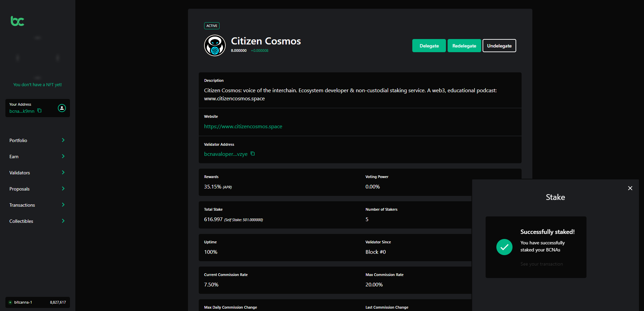The height and width of the screenshot is (311, 644).
Task: Click the 616.997 total stake value
Action: tap(213, 219)
